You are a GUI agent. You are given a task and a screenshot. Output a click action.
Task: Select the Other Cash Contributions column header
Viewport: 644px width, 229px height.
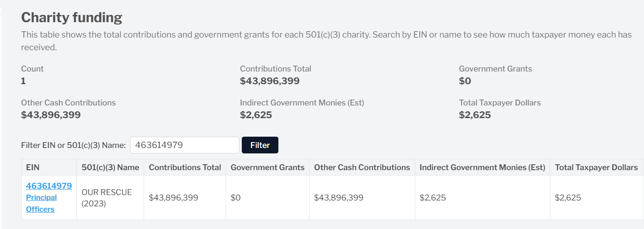coord(362,167)
